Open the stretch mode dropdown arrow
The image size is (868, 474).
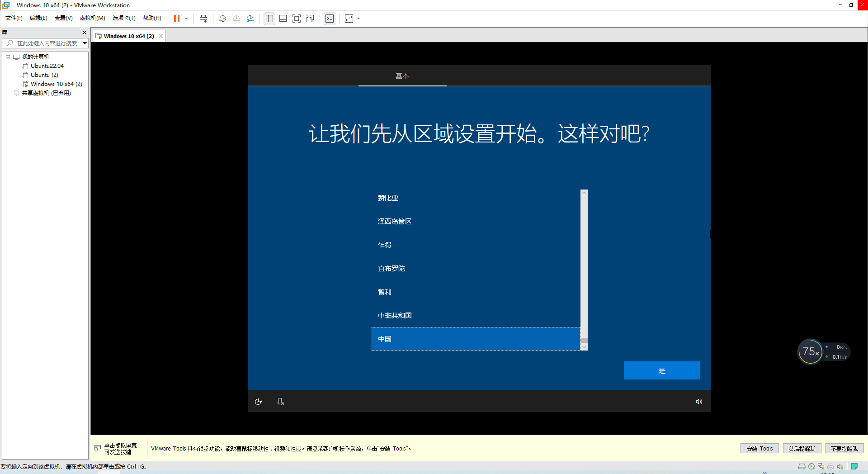(x=359, y=19)
